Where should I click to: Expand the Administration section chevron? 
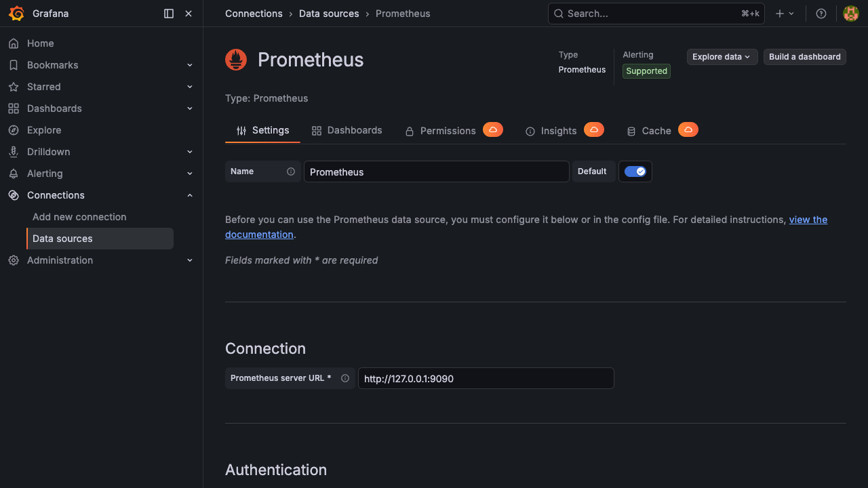pos(190,260)
